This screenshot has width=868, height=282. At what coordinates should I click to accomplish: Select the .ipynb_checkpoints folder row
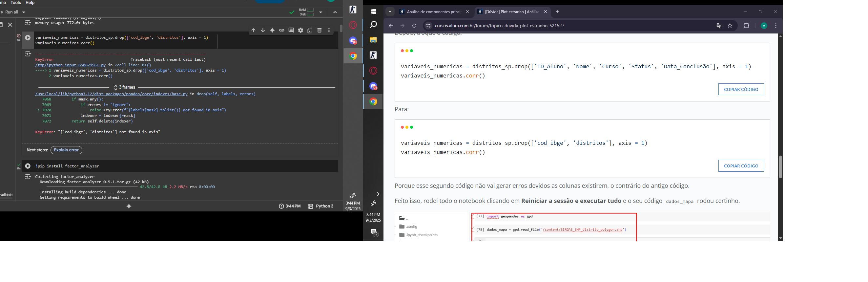click(418, 235)
